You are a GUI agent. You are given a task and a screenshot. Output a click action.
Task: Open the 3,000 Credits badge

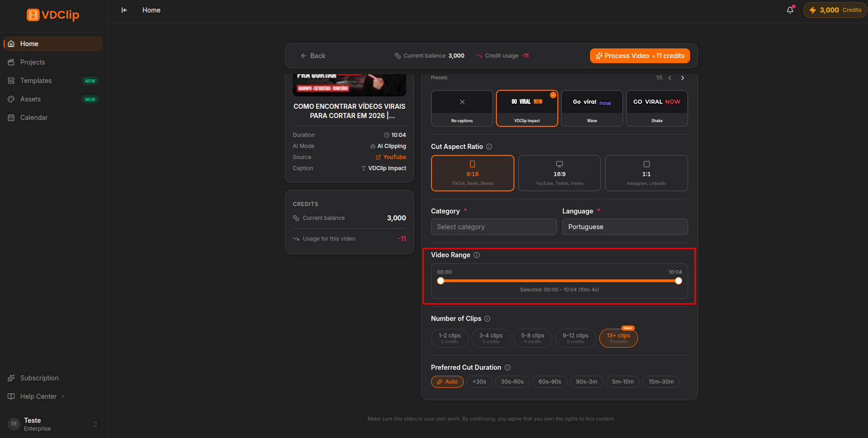[x=835, y=10]
